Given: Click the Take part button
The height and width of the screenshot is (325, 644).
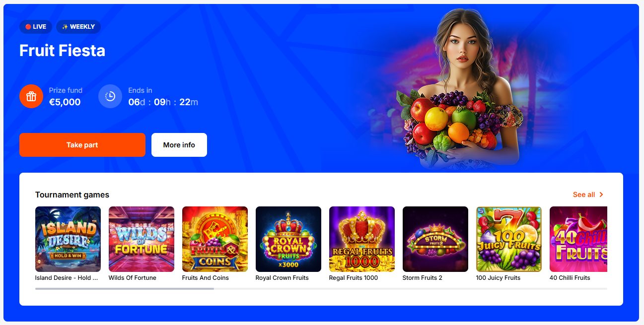Looking at the screenshot, I should coord(82,145).
